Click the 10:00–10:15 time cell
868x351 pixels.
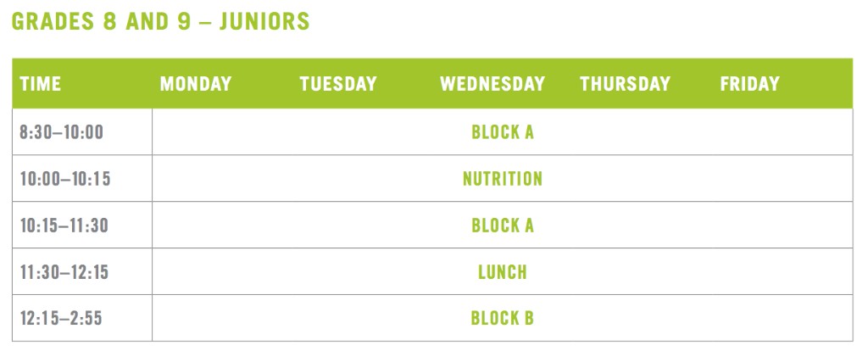[x=65, y=179]
